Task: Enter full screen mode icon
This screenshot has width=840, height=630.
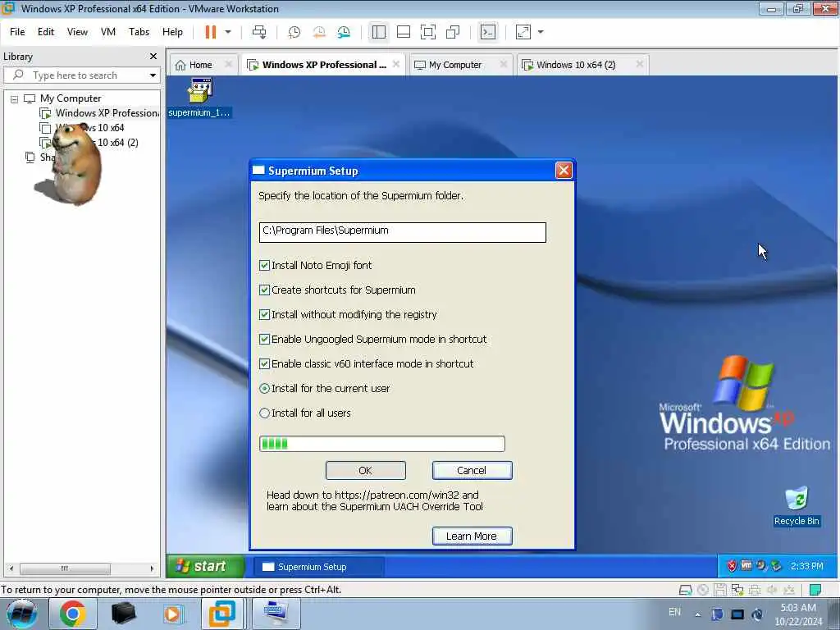Action: pyautogui.click(x=428, y=32)
